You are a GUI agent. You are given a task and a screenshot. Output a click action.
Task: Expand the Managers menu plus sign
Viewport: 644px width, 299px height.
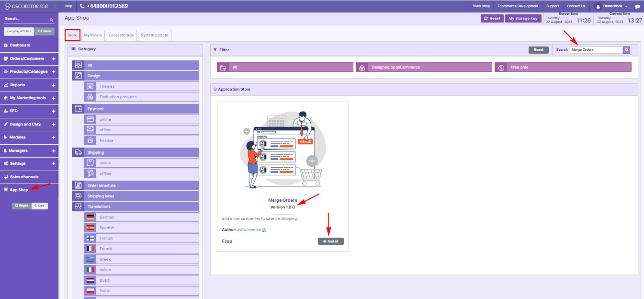tap(54, 150)
